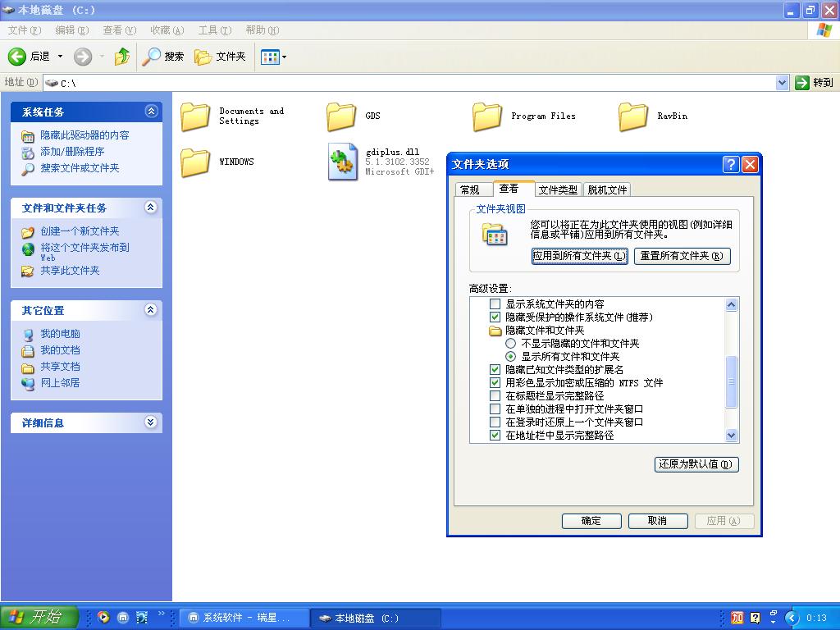The image size is (840, 630).
Task: Select the GDS folder icon
Action: [340, 116]
